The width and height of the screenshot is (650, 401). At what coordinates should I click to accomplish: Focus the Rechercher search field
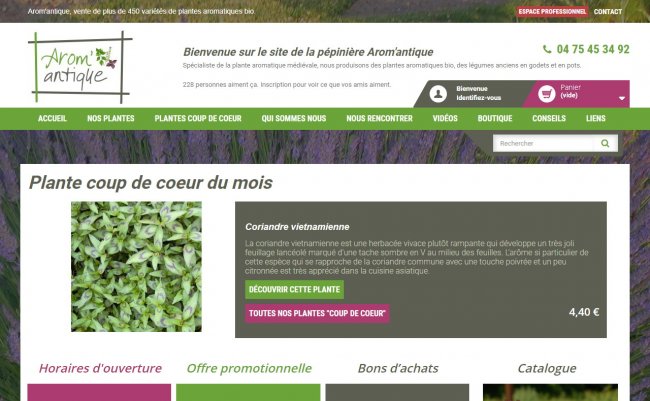(544, 143)
